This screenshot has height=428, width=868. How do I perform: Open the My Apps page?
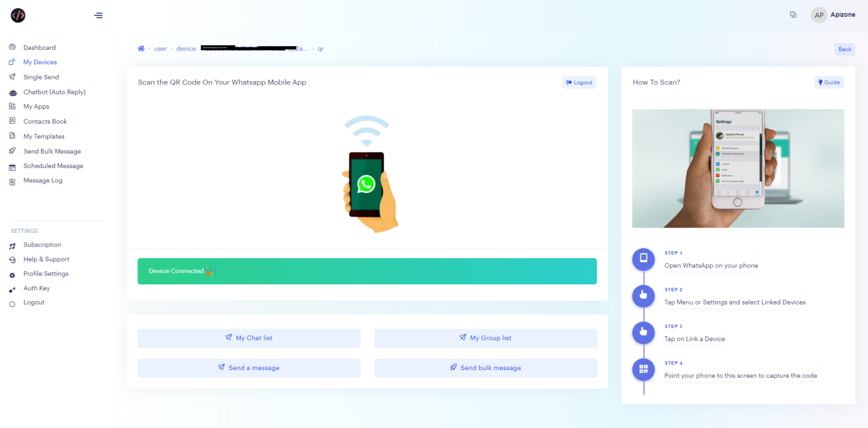click(36, 106)
